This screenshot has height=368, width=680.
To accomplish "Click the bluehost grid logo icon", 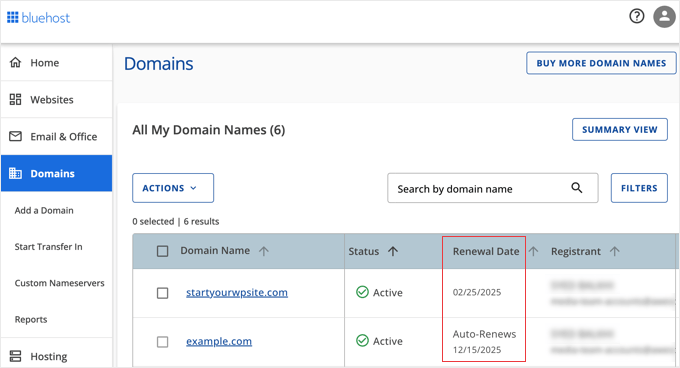I will [x=13, y=17].
